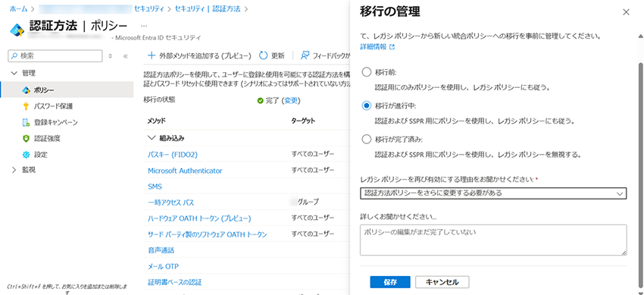Expand the 監視 section in sidebar
The width and height of the screenshot is (644, 295).
[14, 170]
